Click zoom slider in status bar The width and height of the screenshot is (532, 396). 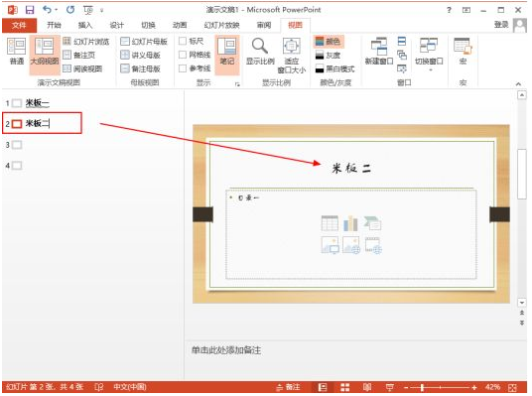[x=441, y=387]
